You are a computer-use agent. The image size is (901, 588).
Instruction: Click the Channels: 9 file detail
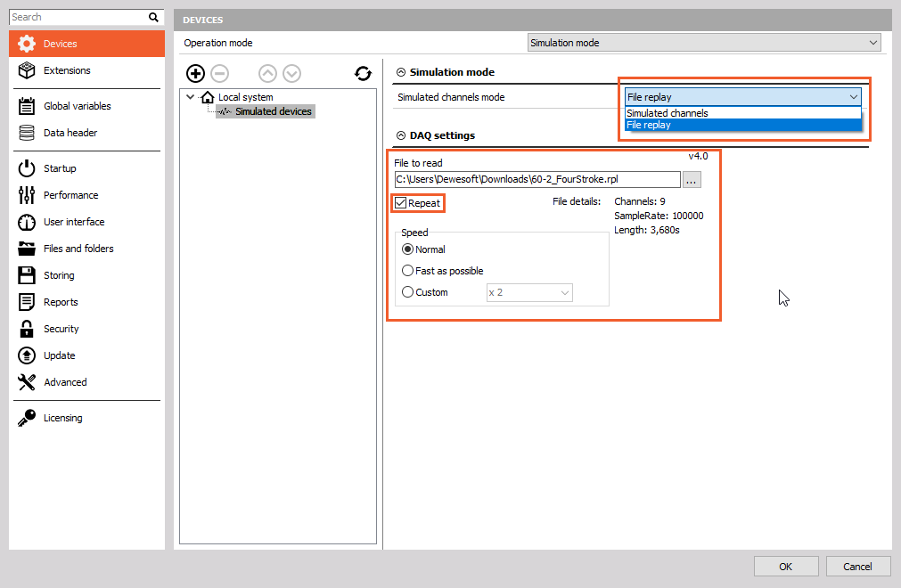640,201
